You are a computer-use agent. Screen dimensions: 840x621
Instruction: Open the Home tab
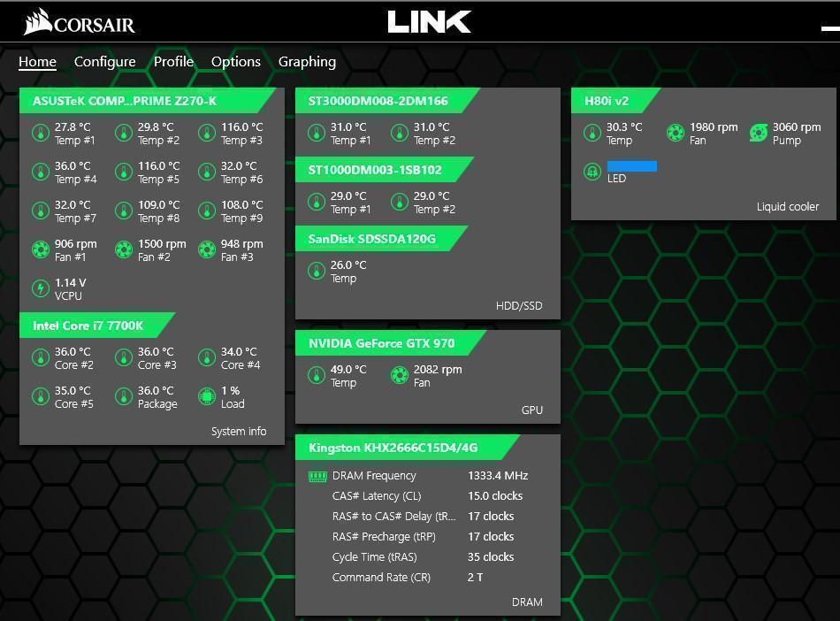pos(37,62)
